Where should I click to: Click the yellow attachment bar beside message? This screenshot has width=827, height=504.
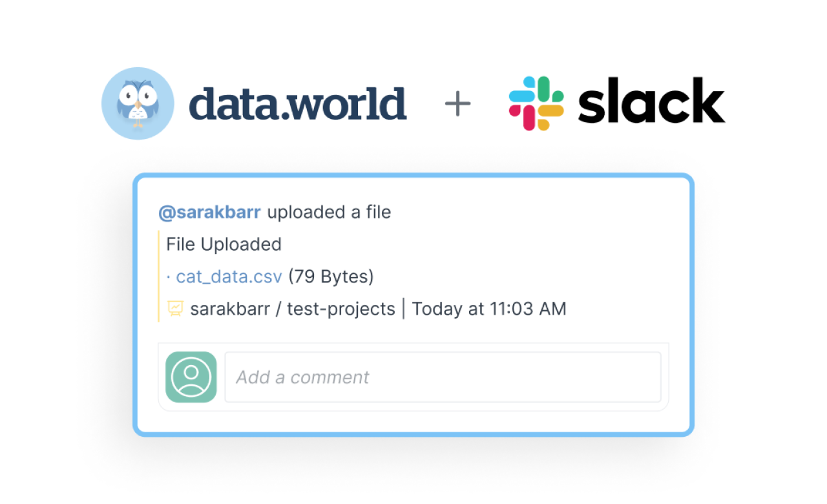[159, 276]
